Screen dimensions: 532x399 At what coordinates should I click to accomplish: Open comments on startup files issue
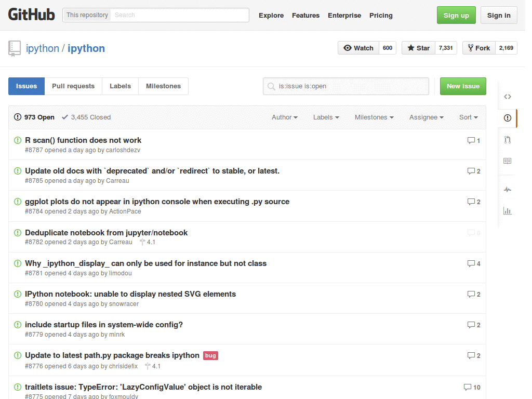(474, 325)
